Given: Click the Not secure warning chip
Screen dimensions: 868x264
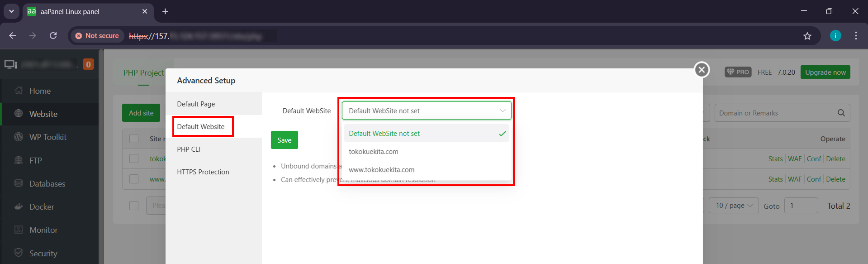Looking at the screenshot, I should (x=97, y=35).
